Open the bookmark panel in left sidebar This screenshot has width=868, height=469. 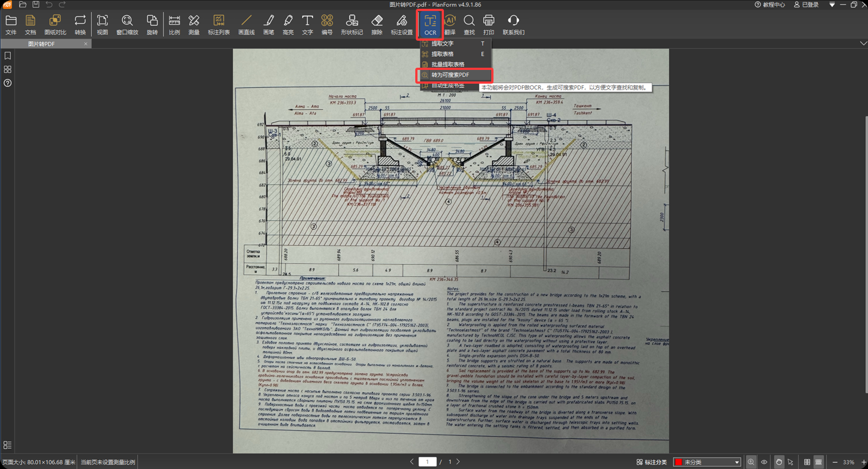(x=8, y=56)
